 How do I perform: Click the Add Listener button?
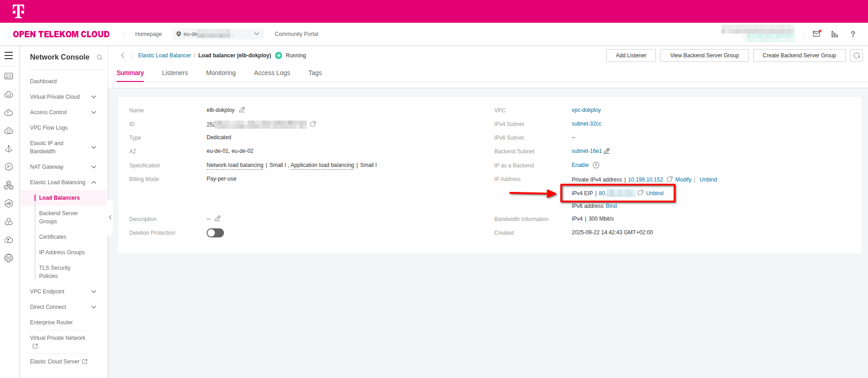click(x=631, y=55)
